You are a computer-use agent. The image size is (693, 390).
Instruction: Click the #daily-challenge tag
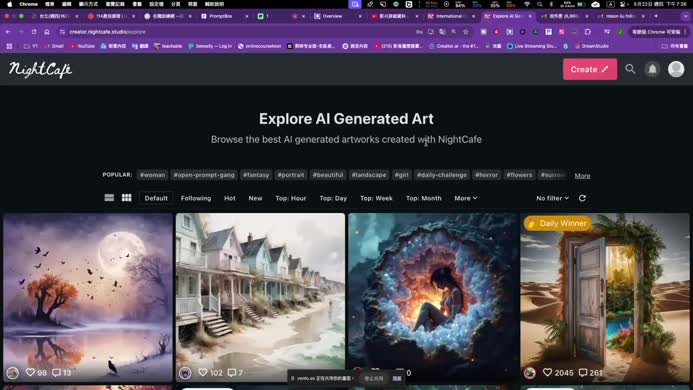[x=442, y=175]
